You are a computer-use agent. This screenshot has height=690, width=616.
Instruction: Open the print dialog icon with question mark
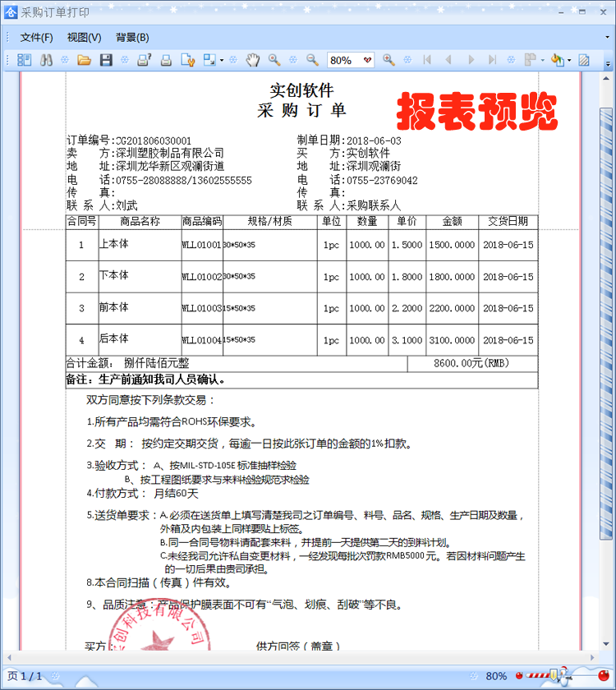(x=145, y=60)
